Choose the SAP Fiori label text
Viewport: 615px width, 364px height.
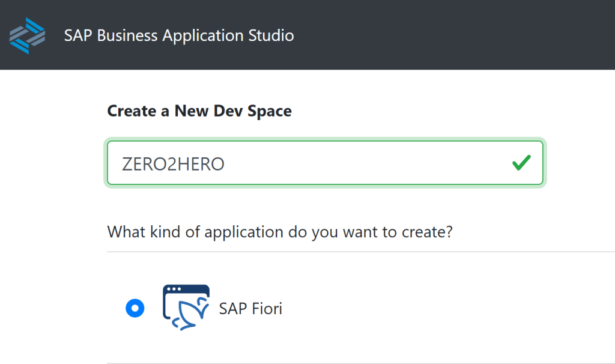pos(250,309)
